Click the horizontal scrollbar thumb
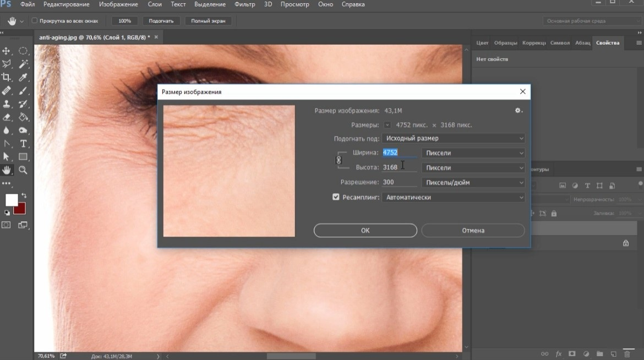The width and height of the screenshot is (644, 360). pos(291,356)
